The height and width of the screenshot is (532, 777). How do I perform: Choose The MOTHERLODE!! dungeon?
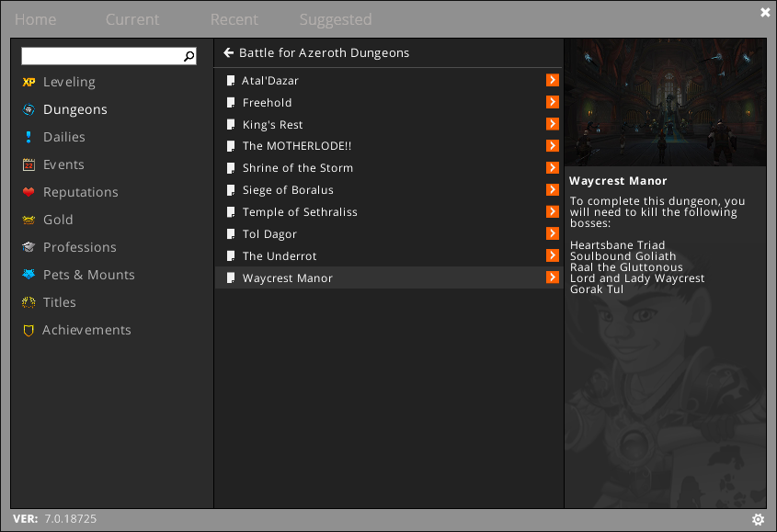(388, 146)
